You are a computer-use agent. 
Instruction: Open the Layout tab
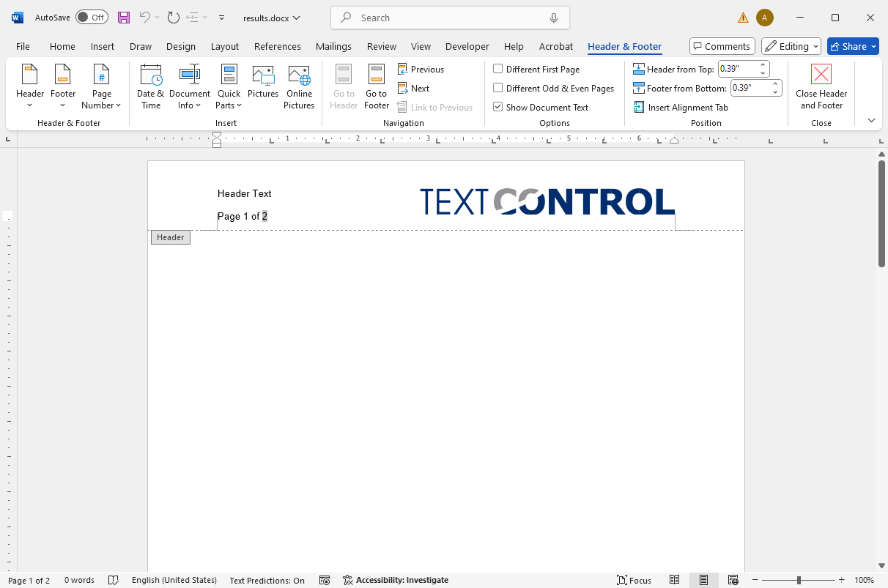(x=225, y=46)
